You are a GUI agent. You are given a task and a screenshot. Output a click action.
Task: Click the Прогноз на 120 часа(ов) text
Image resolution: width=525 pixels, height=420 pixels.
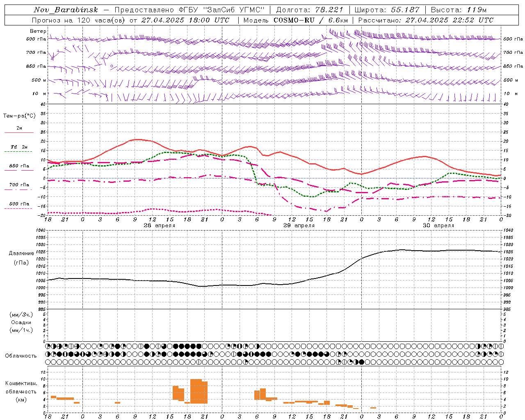(x=78, y=20)
